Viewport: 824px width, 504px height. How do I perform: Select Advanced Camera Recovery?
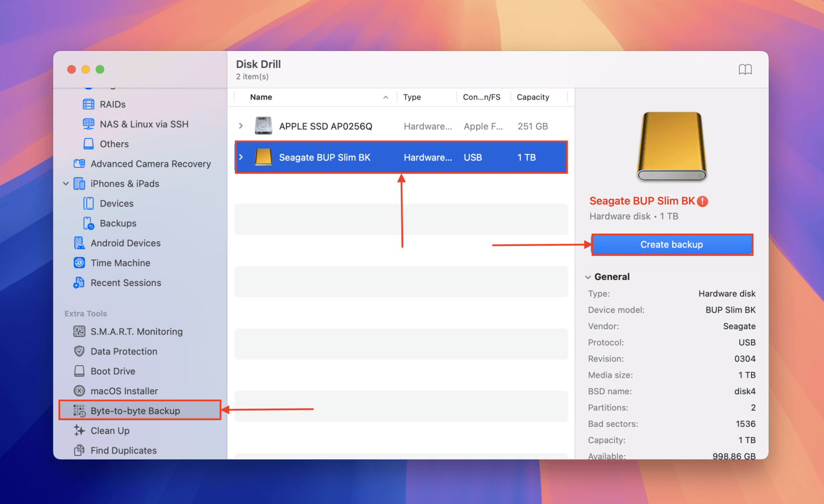[x=151, y=164]
